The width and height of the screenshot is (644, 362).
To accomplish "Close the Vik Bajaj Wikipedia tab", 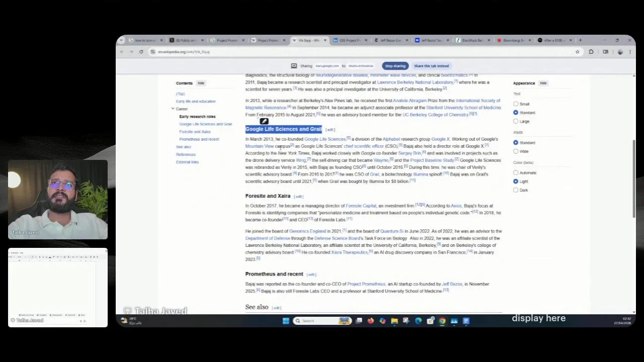I will pos(325,40).
